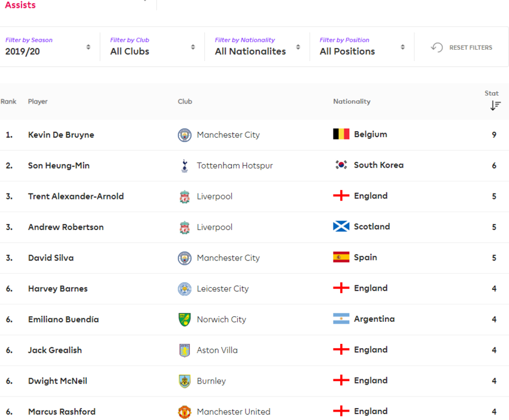
Task: Select the Assists tab heading
Action: pyautogui.click(x=20, y=5)
